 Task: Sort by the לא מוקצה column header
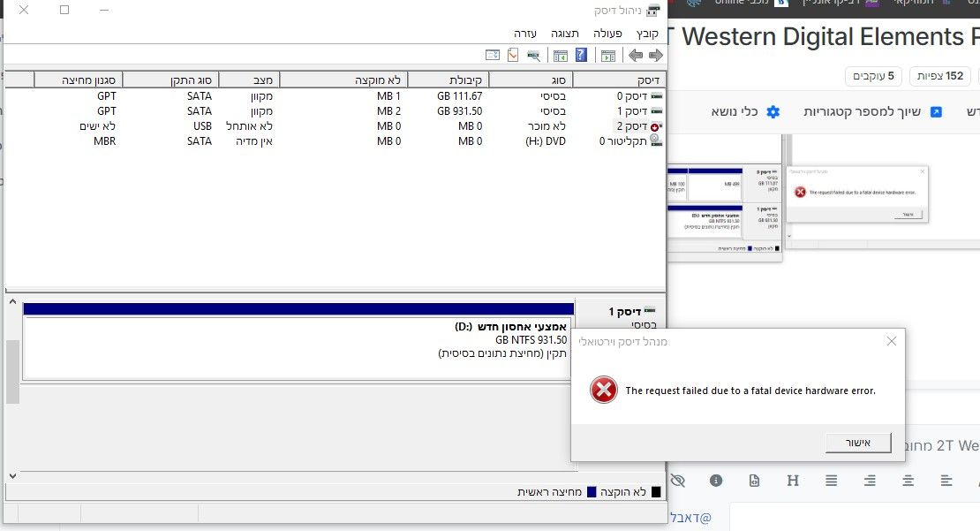[343, 80]
